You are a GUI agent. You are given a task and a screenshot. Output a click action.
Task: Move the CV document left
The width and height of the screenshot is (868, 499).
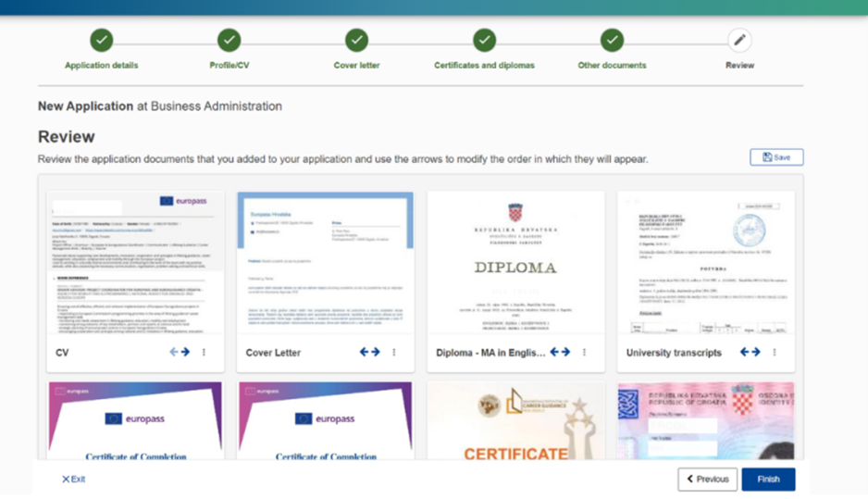[174, 352]
